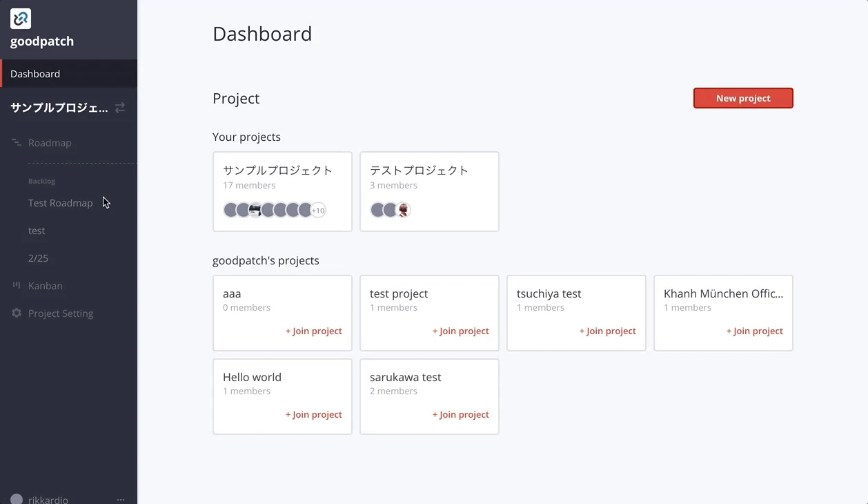Image resolution: width=868 pixels, height=504 pixels.
Task: Join the Khanh München Office project
Action: 755,331
